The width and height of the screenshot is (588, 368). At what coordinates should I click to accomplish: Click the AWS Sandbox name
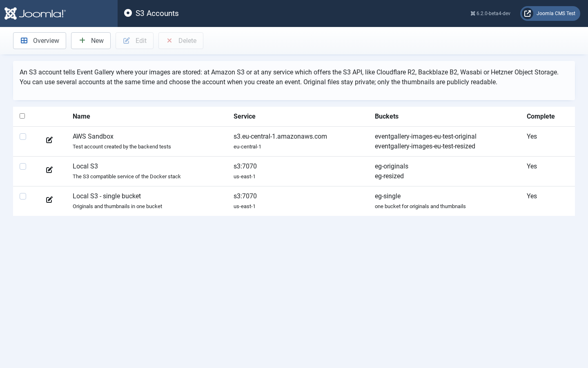click(93, 136)
